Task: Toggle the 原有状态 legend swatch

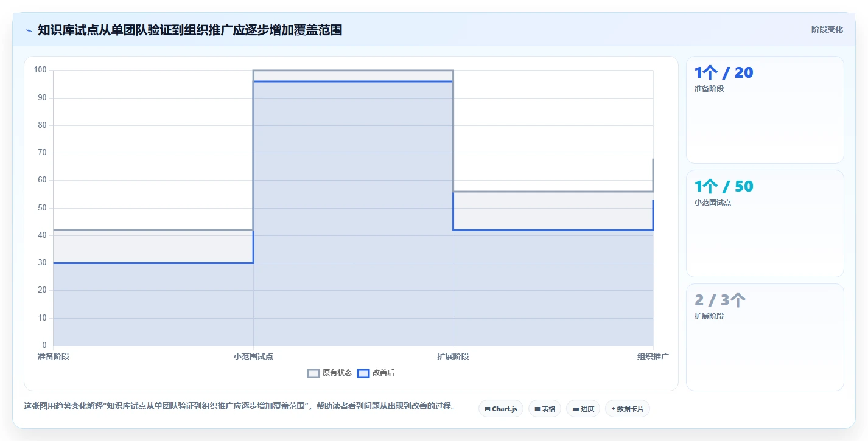Action: click(313, 373)
